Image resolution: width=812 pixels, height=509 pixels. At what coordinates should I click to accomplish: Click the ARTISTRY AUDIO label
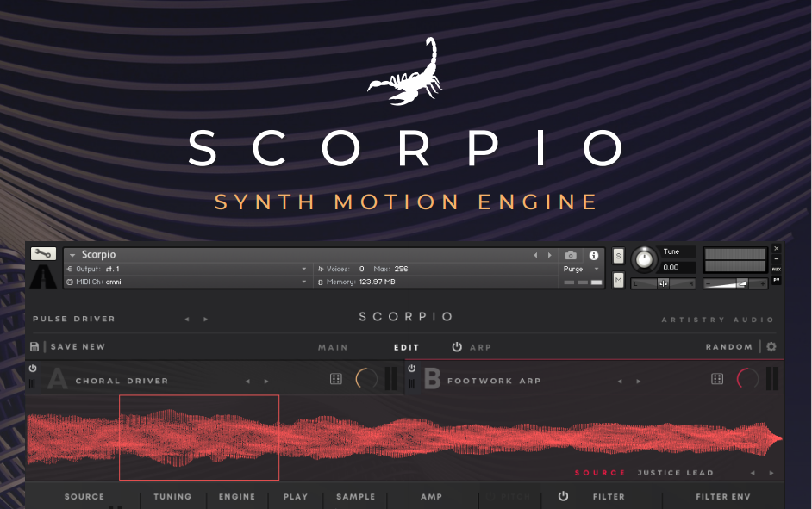[717, 320]
